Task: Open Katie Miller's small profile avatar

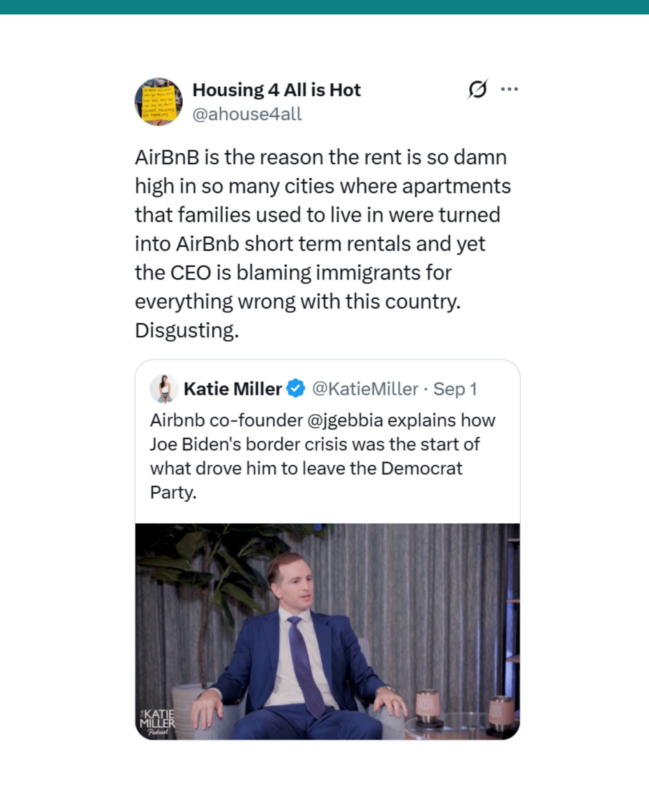Action: click(164, 389)
